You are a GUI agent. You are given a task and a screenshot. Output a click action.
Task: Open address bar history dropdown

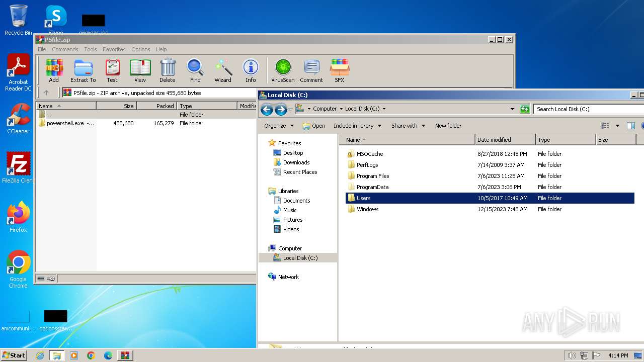pos(512,109)
